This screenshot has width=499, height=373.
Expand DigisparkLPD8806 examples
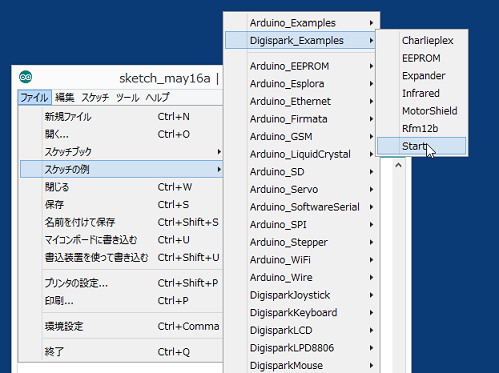302,348
